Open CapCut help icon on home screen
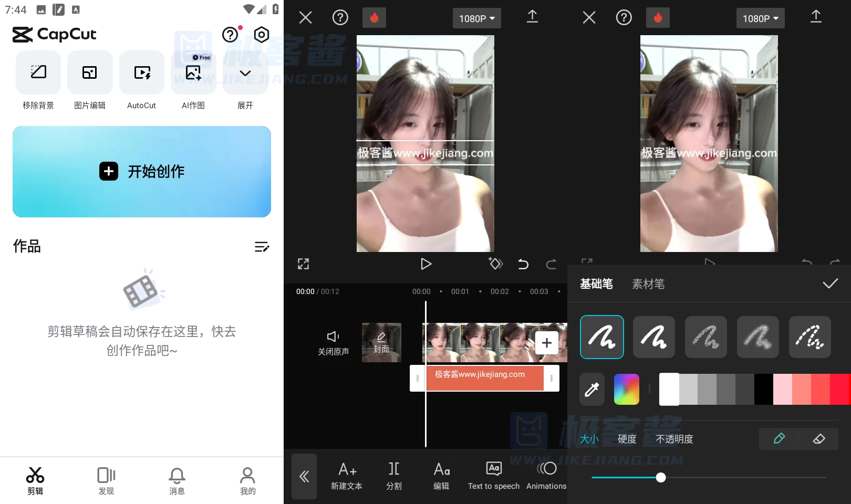 point(231,35)
